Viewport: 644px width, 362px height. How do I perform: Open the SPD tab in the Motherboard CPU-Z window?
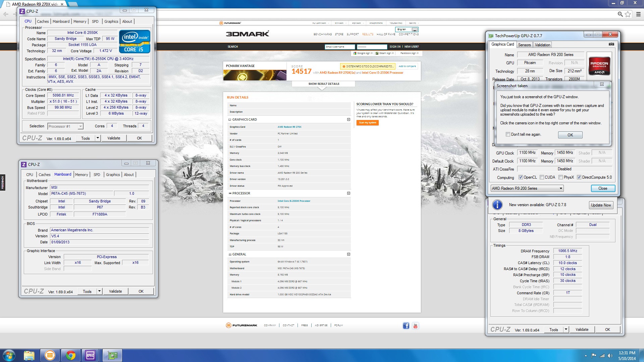[x=97, y=175]
